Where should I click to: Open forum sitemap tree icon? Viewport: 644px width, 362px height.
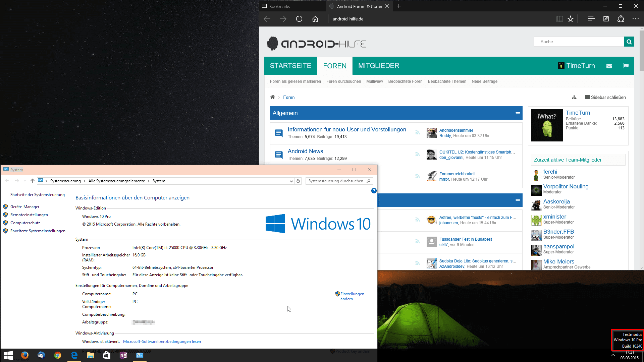pos(574,97)
